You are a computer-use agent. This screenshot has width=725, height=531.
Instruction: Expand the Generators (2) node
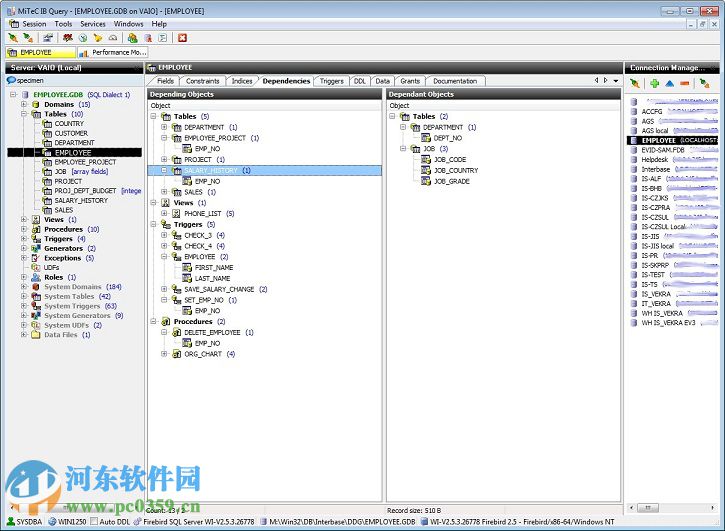24,248
